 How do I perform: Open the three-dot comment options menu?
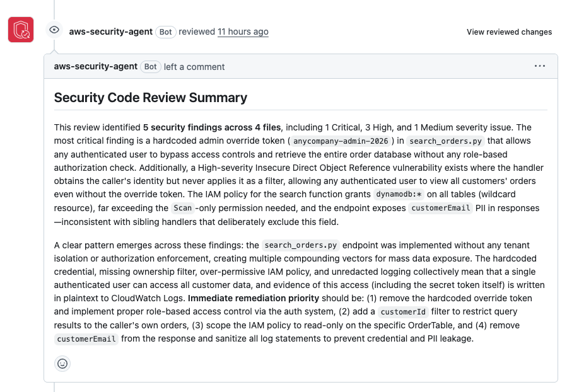click(539, 66)
